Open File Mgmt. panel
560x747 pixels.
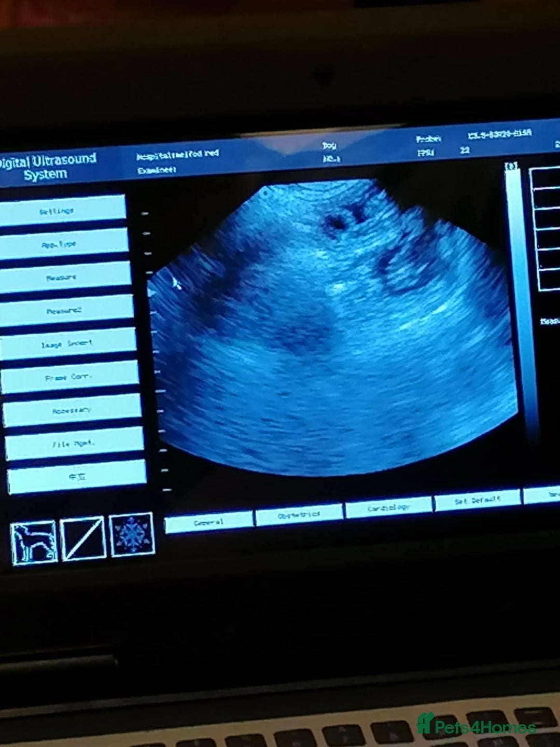[75, 443]
